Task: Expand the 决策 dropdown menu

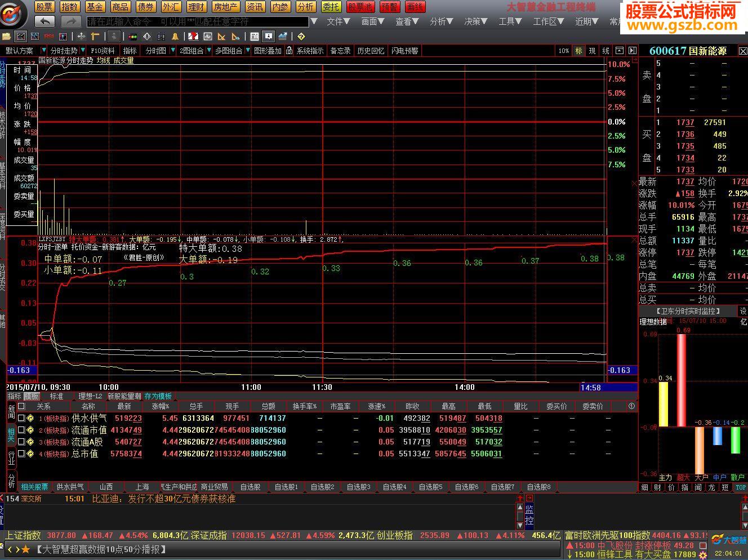Action: [477, 21]
